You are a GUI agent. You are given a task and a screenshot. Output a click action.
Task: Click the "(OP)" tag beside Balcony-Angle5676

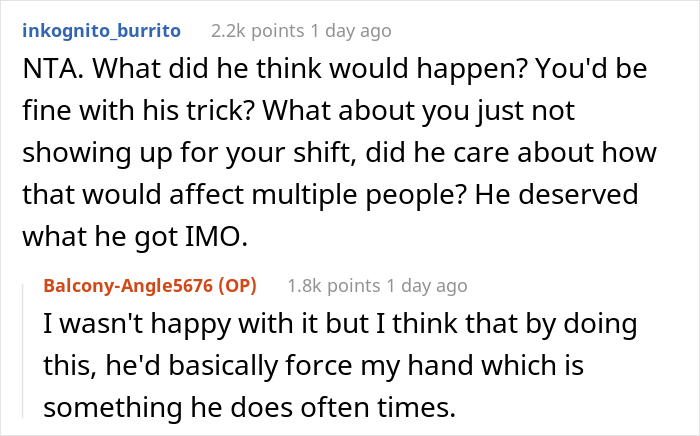237,286
